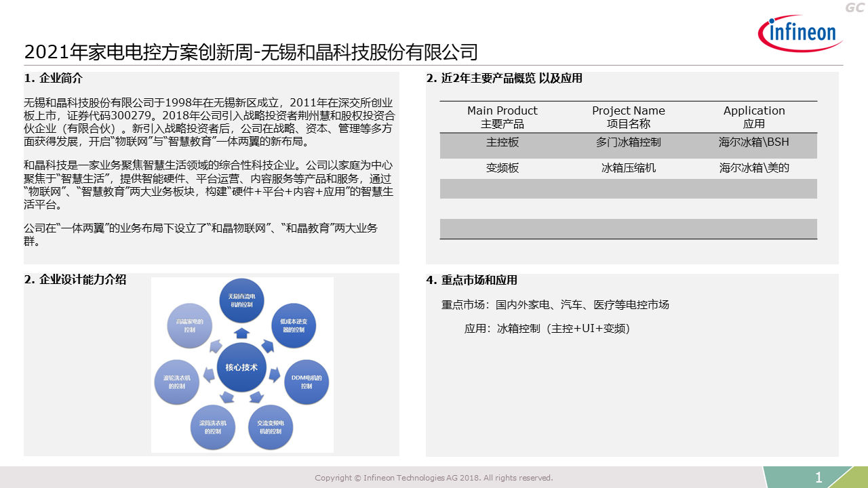Click the Infineon copyright footer text

tap(434, 478)
